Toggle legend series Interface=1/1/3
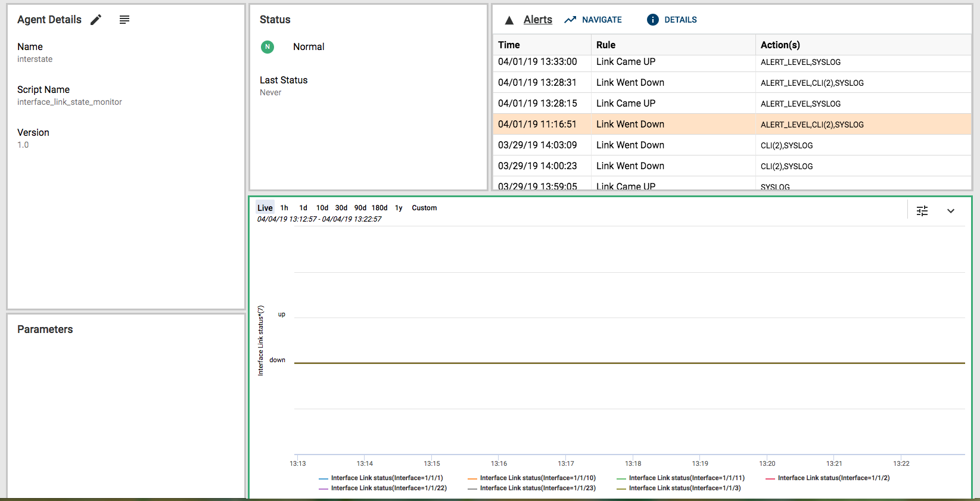 (679, 488)
